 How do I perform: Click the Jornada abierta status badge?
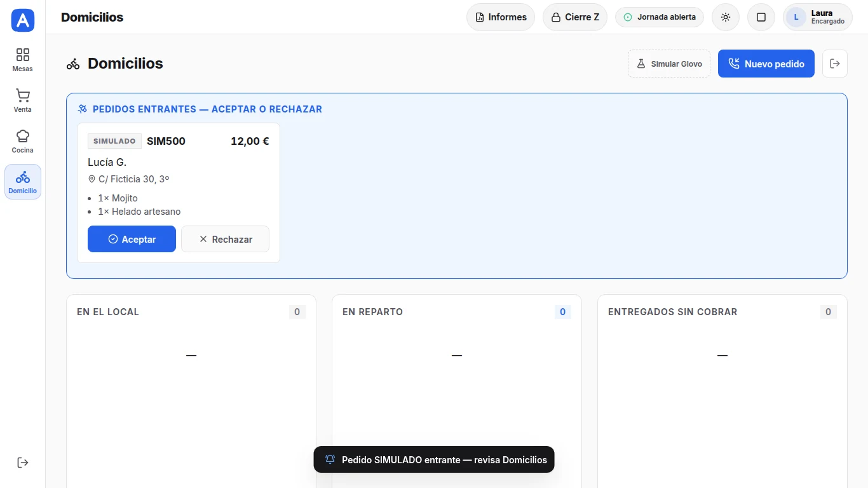click(x=660, y=17)
